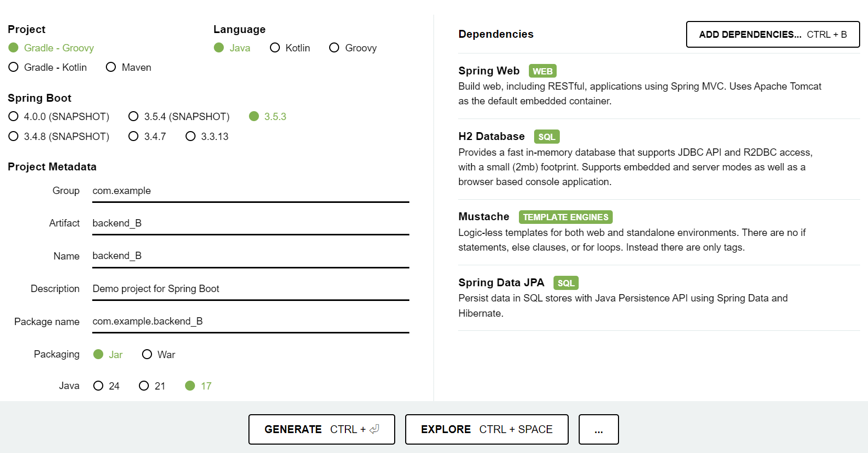Choose Kotlin language option

[x=290, y=48]
